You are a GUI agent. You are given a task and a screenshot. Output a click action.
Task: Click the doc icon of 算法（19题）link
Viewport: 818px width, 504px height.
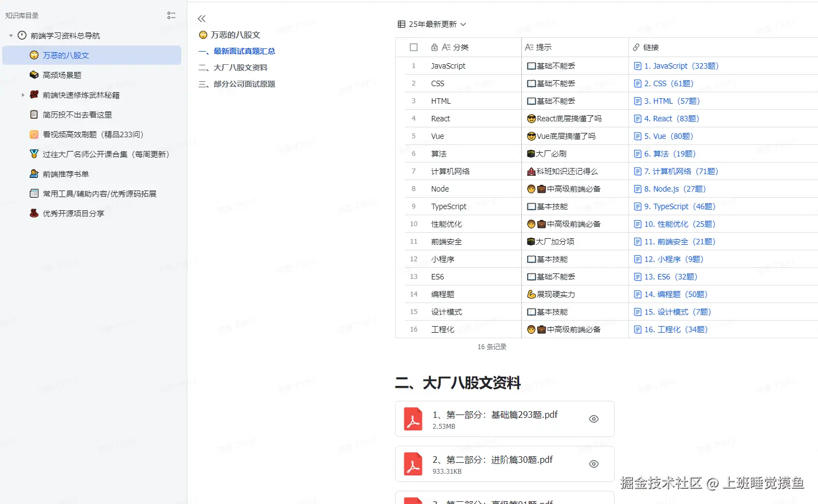pyautogui.click(x=638, y=154)
